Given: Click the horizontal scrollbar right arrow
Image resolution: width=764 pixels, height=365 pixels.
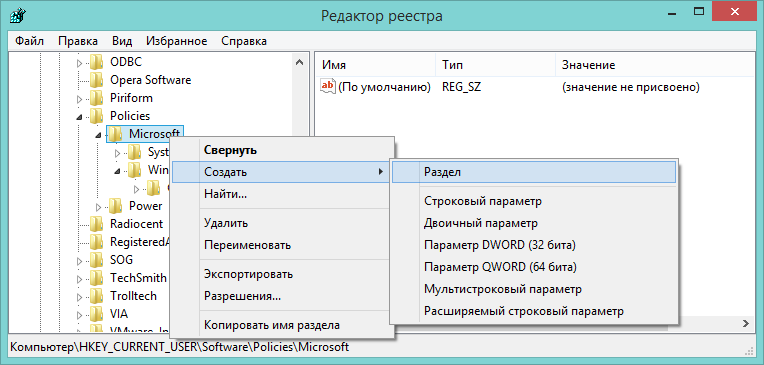Looking at the screenshot, I should coord(745,323).
